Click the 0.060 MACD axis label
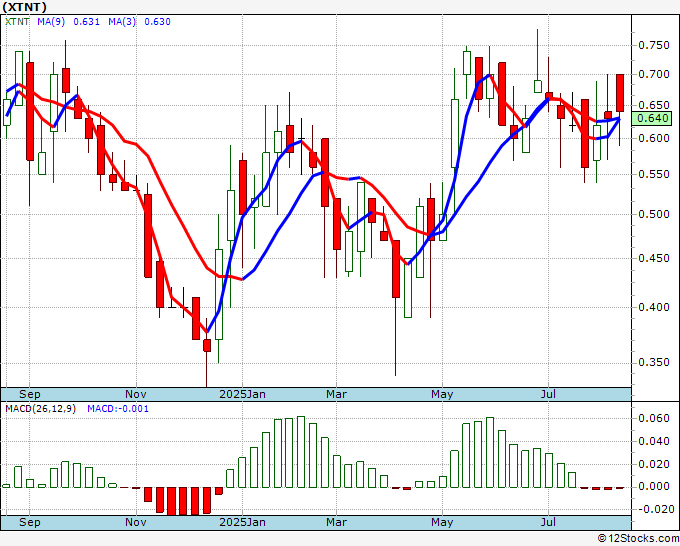The width and height of the screenshot is (680, 546). pos(654,418)
